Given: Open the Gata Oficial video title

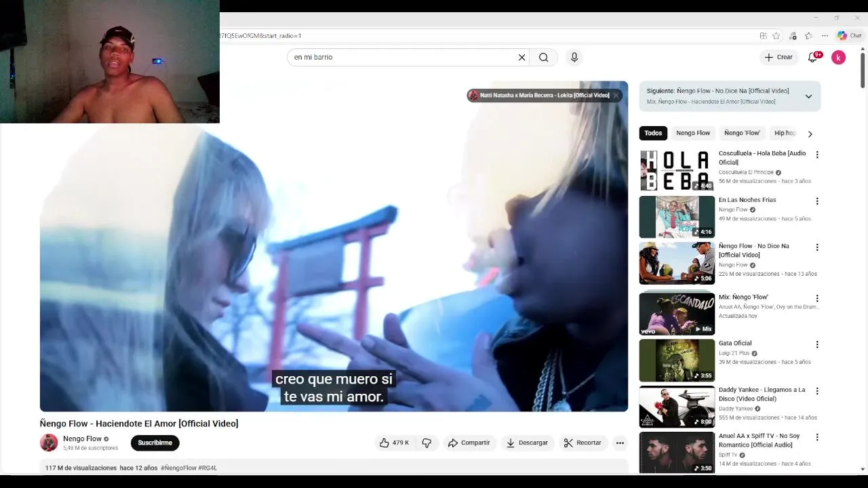Looking at the screenshot, I should [x=735, y=344].
